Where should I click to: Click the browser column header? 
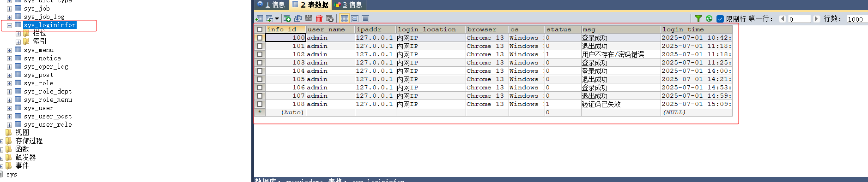pos(487,29)
